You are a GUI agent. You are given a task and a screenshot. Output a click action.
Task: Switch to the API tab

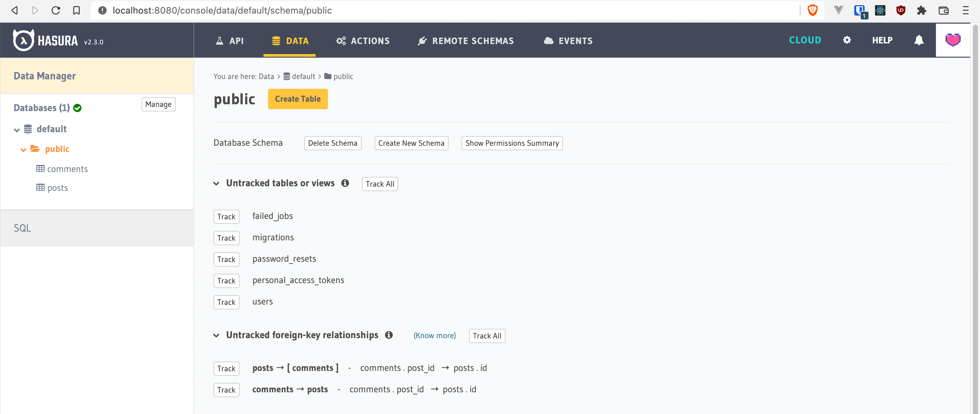(230, 41)
